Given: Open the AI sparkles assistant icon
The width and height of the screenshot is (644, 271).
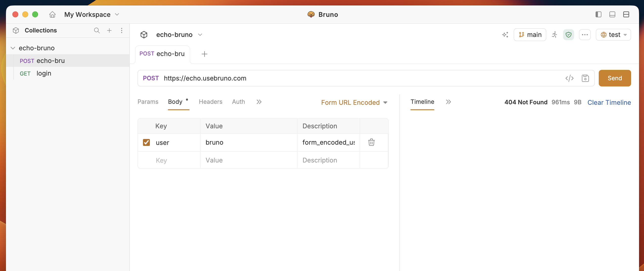Looking at the screenshot, I should pyautogui.click(x=505, y=35).
